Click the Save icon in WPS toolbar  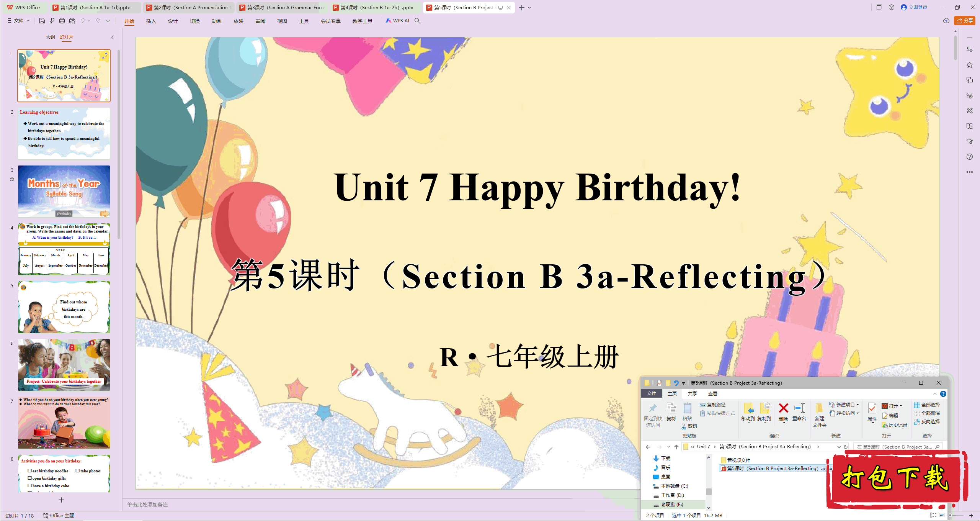42,21
